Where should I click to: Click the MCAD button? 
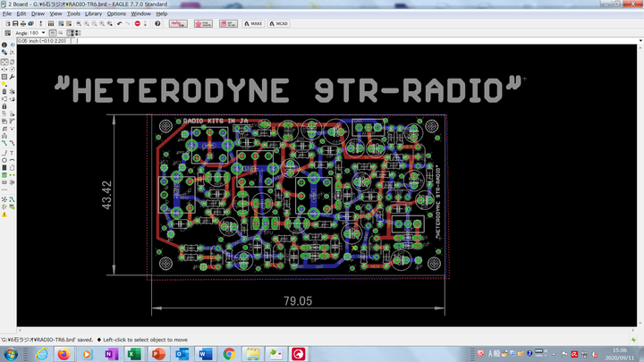tap(279, 23)
